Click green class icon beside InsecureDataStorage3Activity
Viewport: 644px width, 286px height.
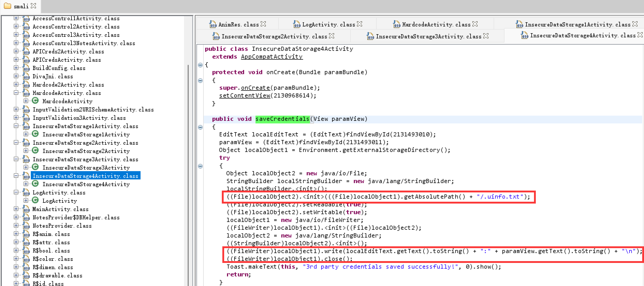(x=35, y=167)
